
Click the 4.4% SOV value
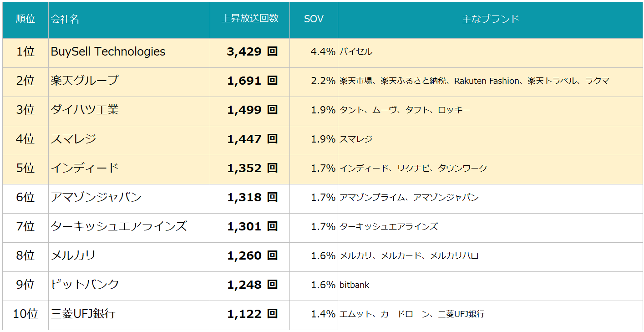323,51
